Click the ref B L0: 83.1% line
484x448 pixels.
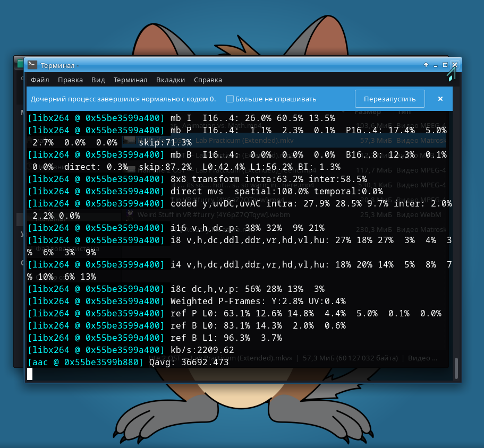[x=258, y=325]
